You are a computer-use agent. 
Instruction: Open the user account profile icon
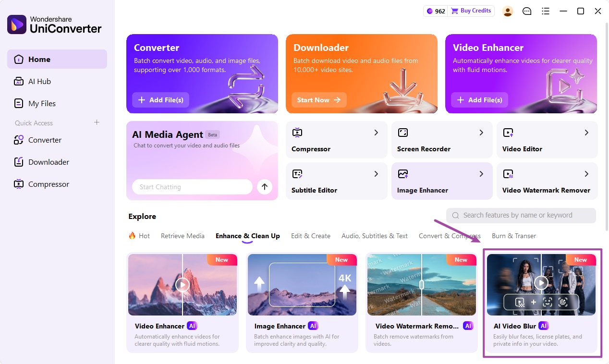tap(508, 11)
